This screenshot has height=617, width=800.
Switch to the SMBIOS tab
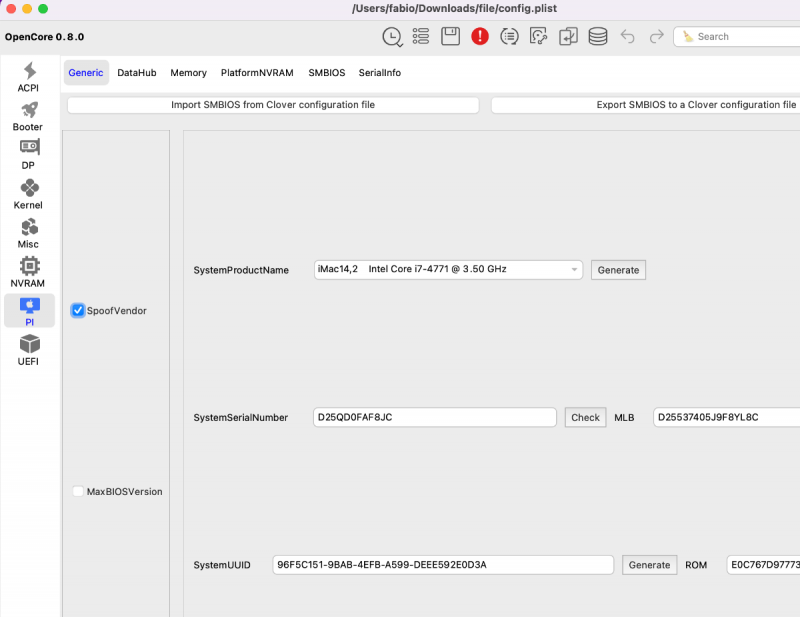(x=327, y=72)
